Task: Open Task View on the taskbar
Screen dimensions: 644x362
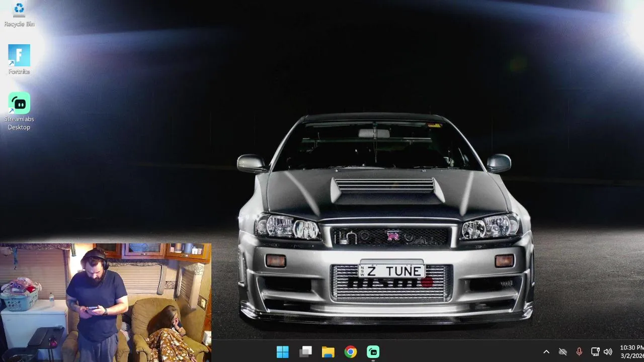Action: (x=305, y=352)
